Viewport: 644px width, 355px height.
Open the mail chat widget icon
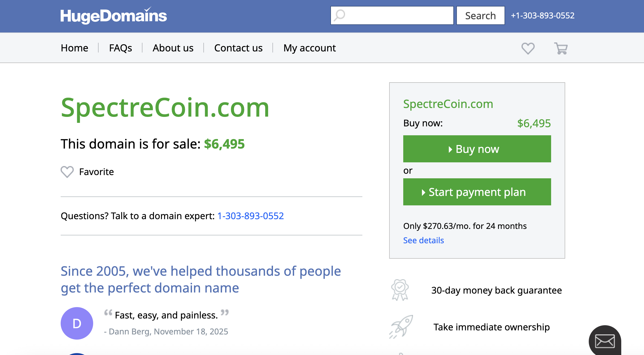tap(605, 341)
